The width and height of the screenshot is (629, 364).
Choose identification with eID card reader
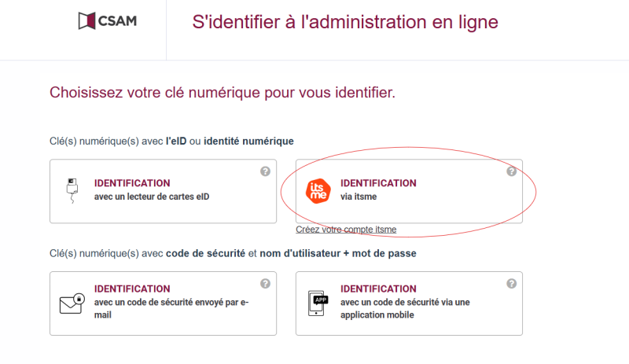164,191
